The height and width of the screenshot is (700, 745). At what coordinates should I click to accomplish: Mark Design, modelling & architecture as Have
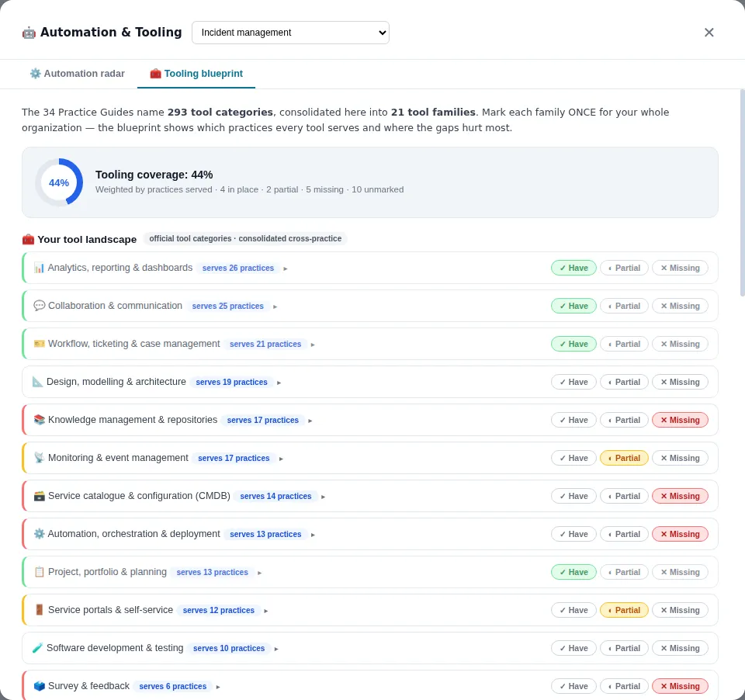573,382
